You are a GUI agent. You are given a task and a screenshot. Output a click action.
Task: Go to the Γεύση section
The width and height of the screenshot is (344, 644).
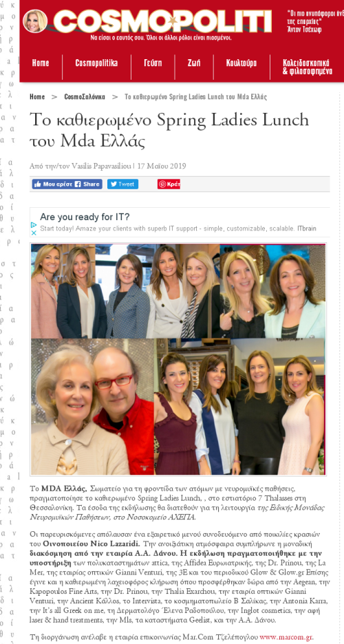pyautogui.click(x=153, y=63)
